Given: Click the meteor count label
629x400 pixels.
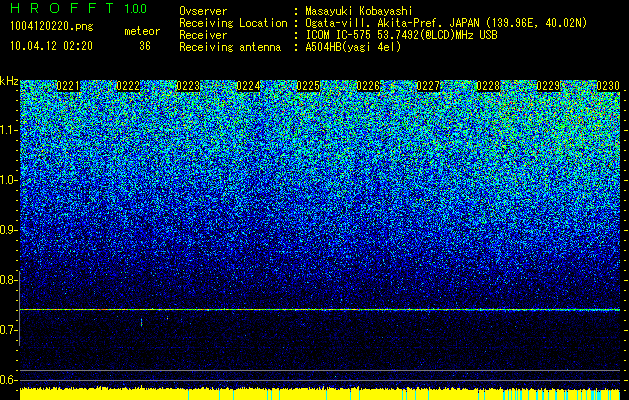Looking at the screenshot, I should click(x=142, y=31).
